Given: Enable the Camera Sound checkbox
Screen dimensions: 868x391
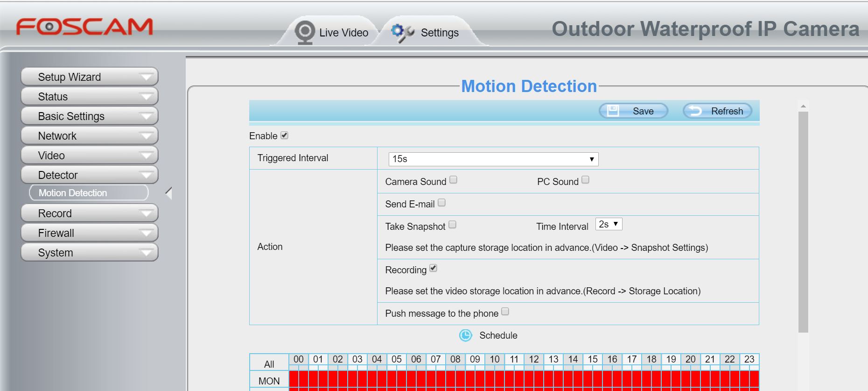Looking at the screenshot, I should [x=453, y=180].
